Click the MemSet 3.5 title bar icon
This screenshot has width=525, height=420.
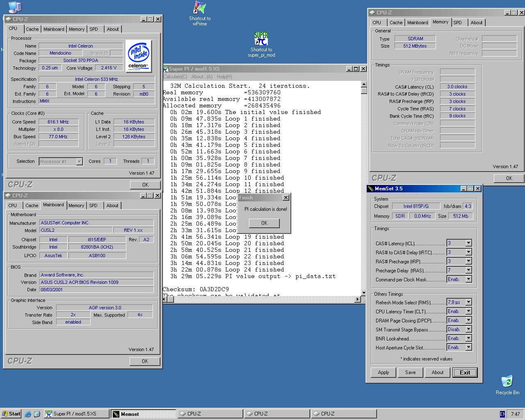tap(370, 189)
